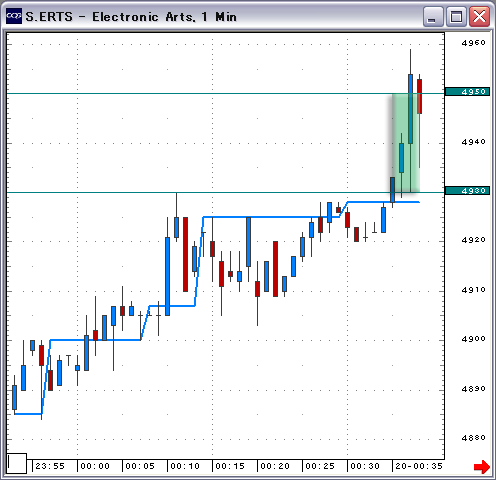Click the 23:55 time axis label
Viewport: 496px width, 480px height.
[x=50, y=466]
